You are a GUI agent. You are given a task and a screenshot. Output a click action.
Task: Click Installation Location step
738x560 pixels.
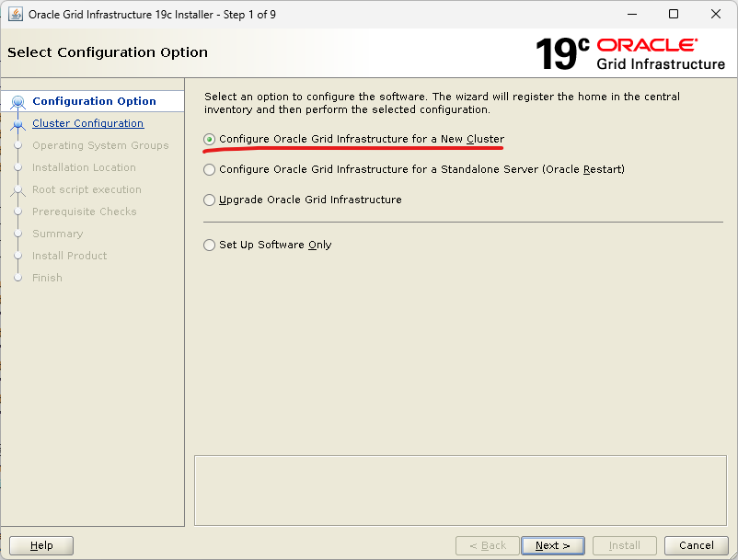(x=84, y=167)
